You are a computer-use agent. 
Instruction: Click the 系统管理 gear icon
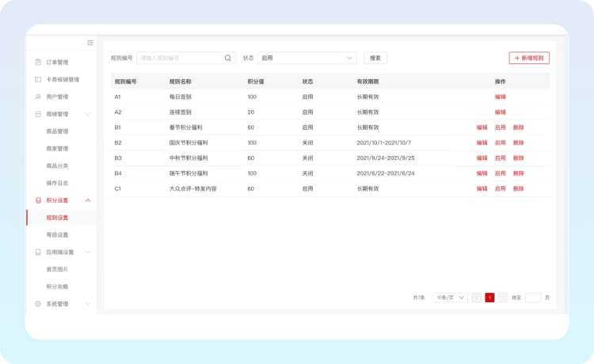[38, 304]
